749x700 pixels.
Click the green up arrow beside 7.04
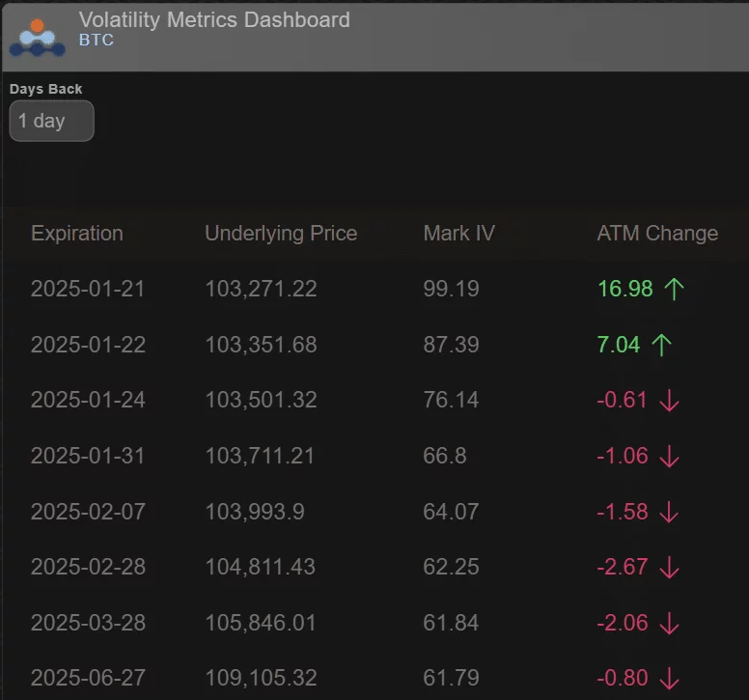[661, 345]
